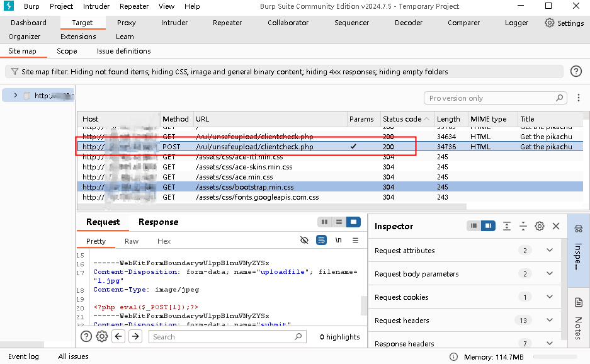Screen dimensions: 590x364
Task: Open the Notes side tab icon
Action: click(x=578, y=302)
